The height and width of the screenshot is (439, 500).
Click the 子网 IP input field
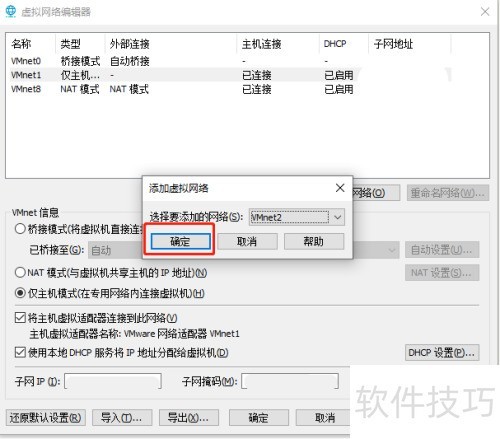(x=113, y=381)
